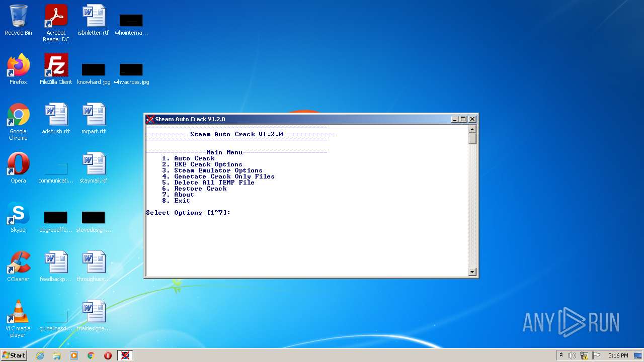
Task: Click the 3:16 PM clock
Action: [618, 355]
